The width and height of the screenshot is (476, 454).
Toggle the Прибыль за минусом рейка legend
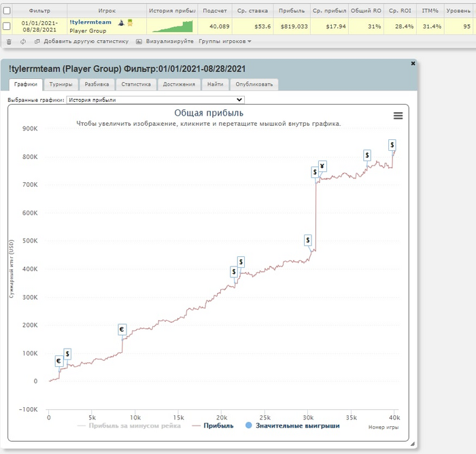(129, 425)
